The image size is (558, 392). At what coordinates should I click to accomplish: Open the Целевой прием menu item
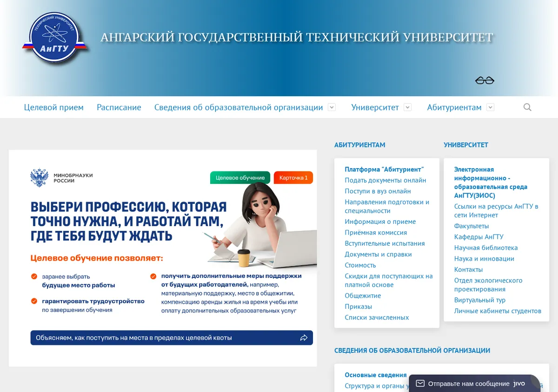coord(54,107)
